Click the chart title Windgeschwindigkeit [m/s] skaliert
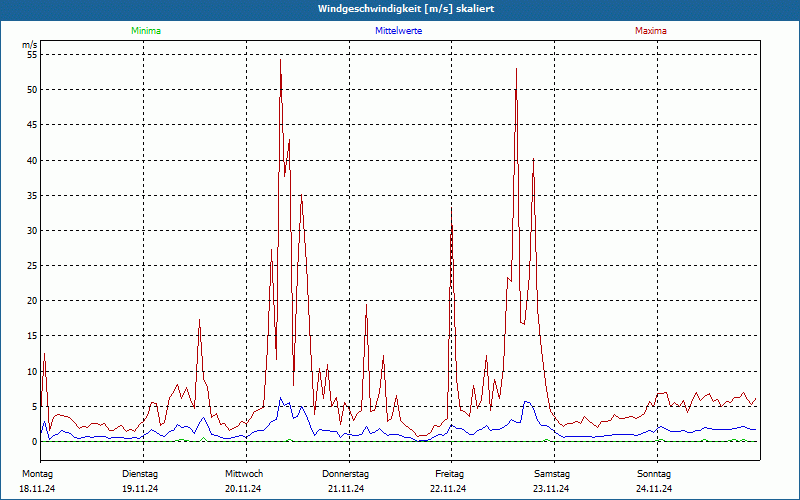 [x=406, y=9]
